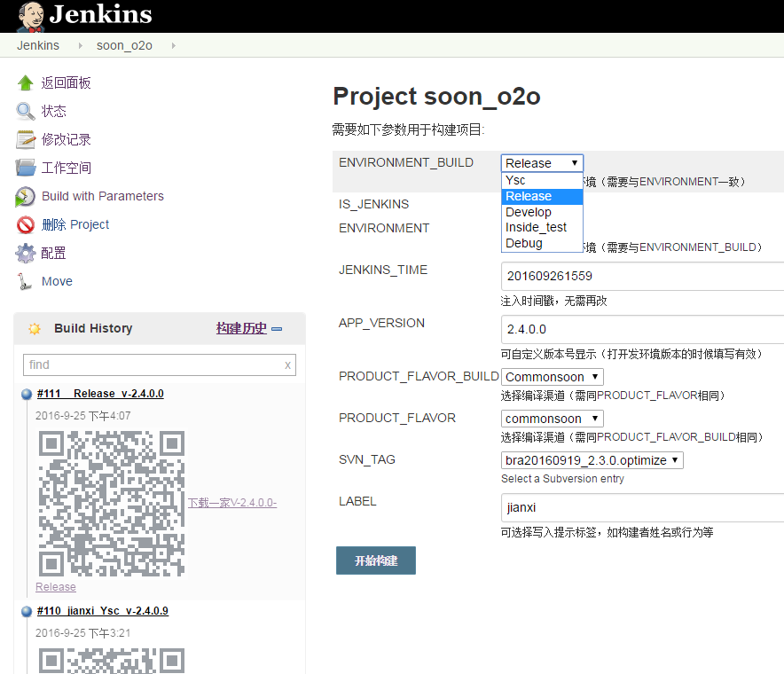Viewport: 784px width, 674px height.
Task: Choose Develop from the dropdown list
Action: click(542, 212)
